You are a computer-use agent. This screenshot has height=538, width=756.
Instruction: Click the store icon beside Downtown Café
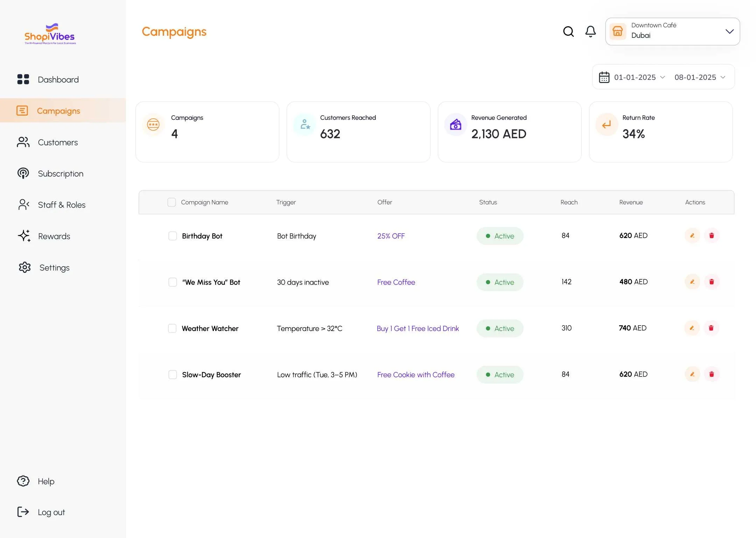618,32
